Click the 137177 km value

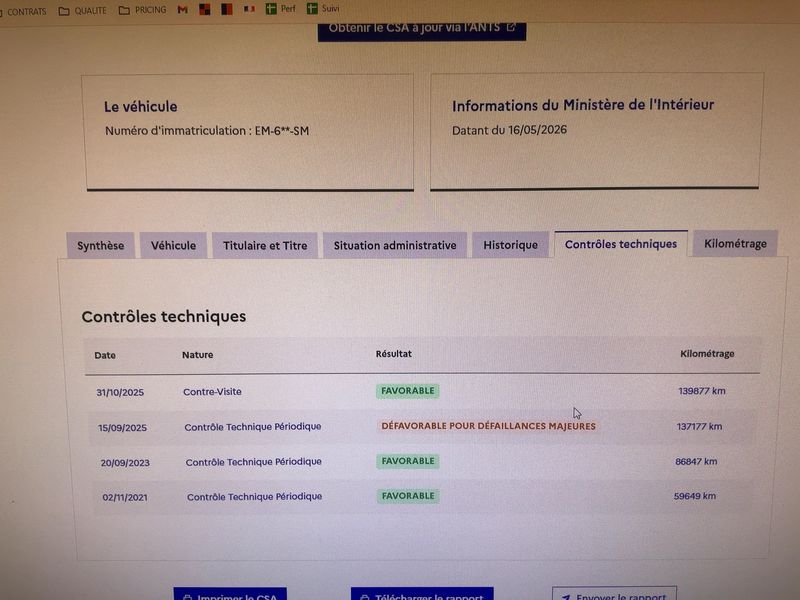pyautogui.click(x=699, y=427)
